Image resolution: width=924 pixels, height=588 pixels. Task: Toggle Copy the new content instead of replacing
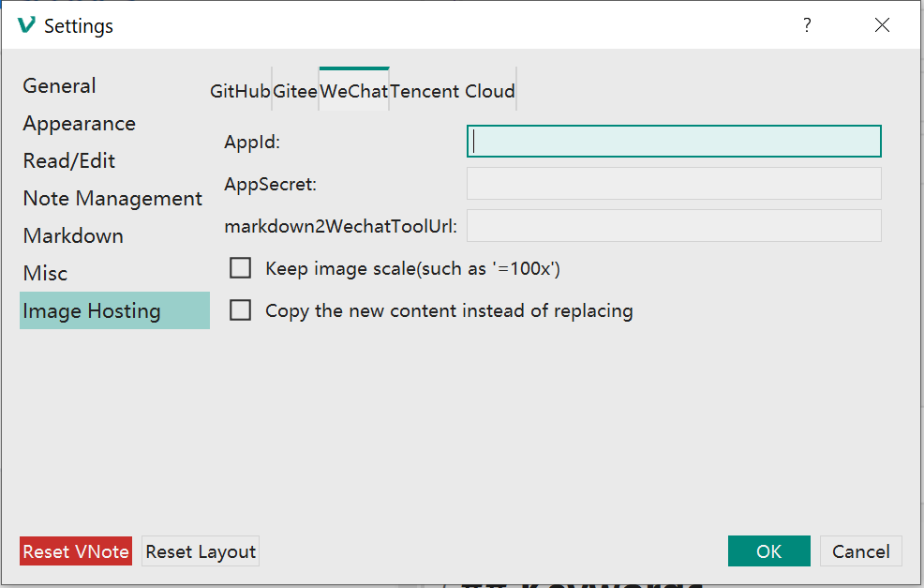point(241,310)
